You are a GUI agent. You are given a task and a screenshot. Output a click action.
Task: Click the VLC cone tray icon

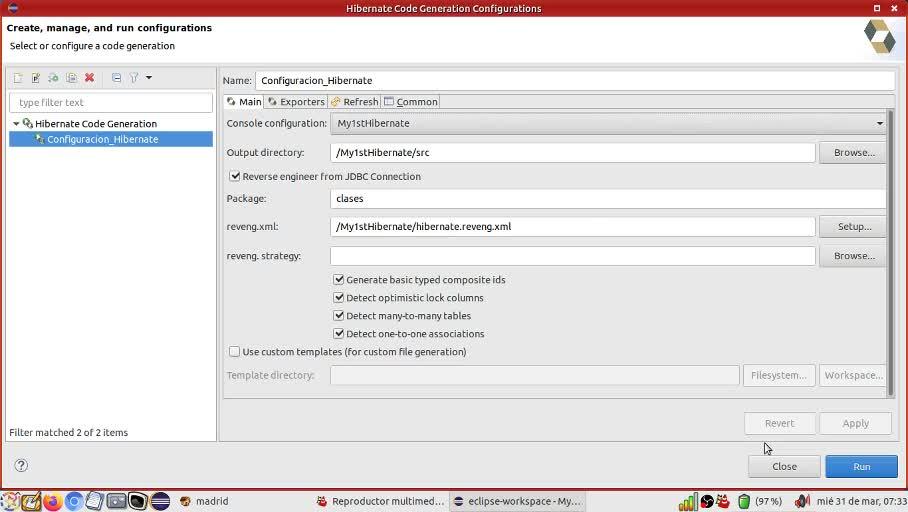723,501
